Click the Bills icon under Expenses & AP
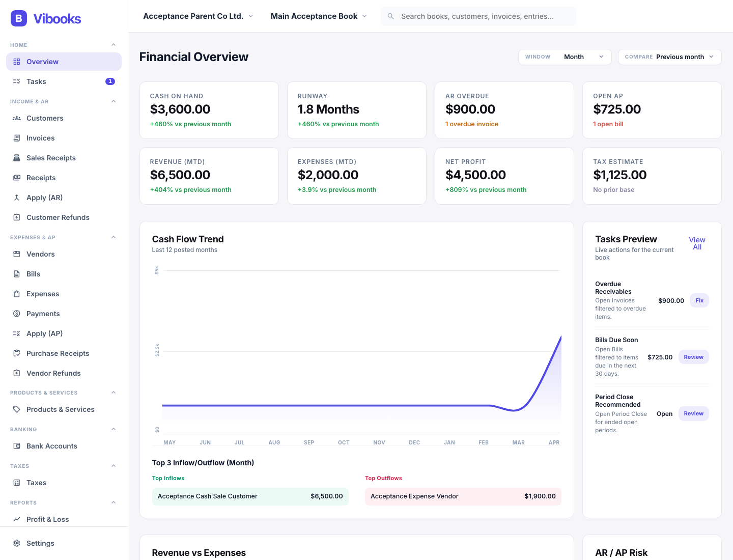Screen dimensions: 733x560 (17, 274)
